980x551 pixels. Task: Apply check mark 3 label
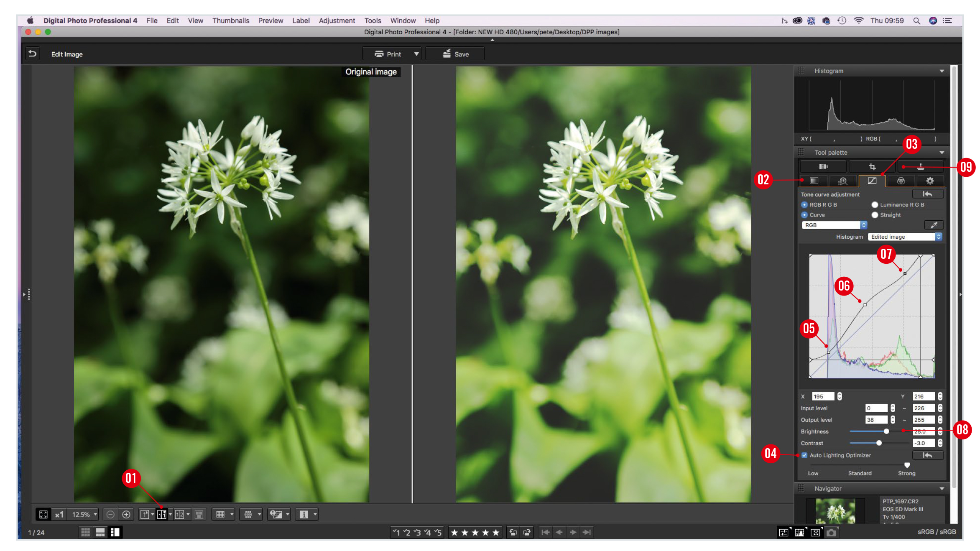point(417,532)
